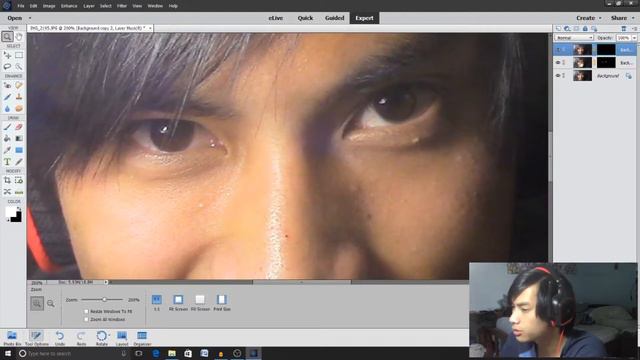The height and width of the screenshot is (360, 640).
Task: Choose the Zoom Out mode in tool options
Action: click(x=51, y=303)
